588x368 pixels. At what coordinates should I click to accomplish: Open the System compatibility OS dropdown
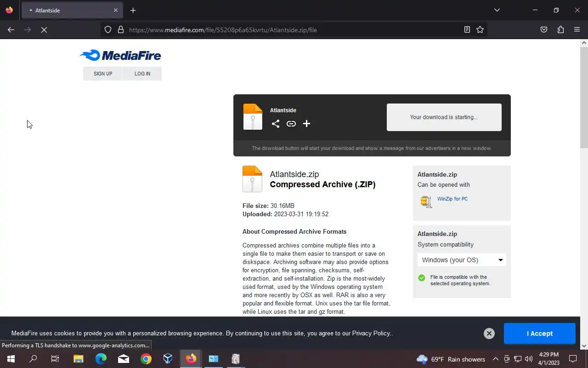click(462, 260)
